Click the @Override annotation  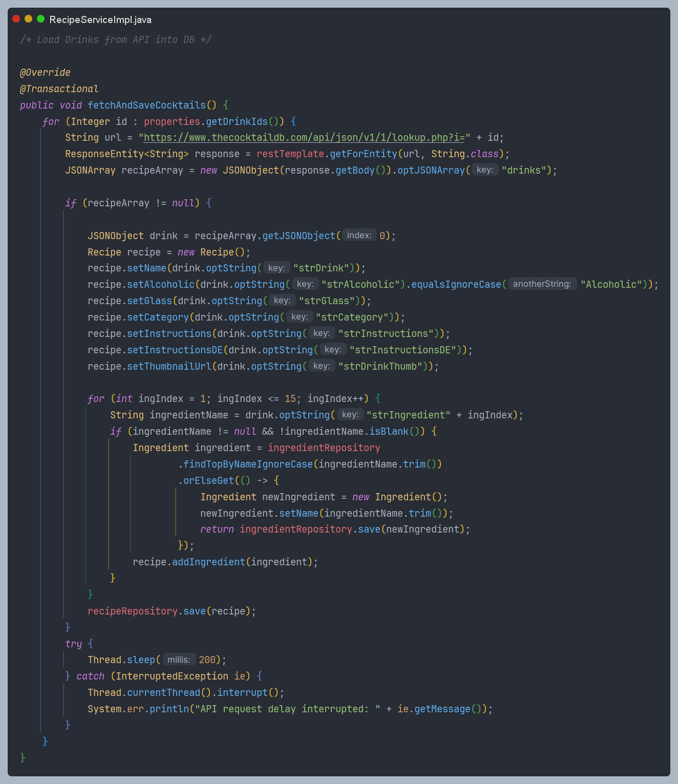coord(45,72)
